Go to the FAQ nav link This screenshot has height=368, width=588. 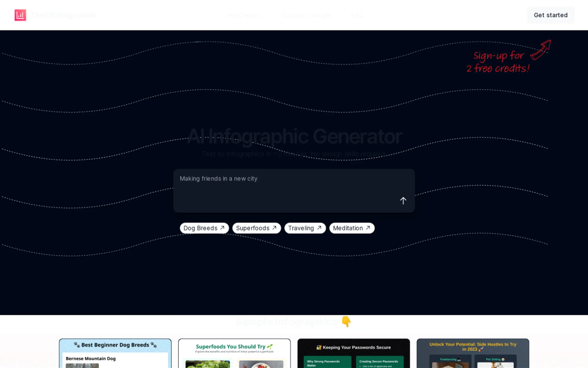pyautogui.click(x=357, y=15)
